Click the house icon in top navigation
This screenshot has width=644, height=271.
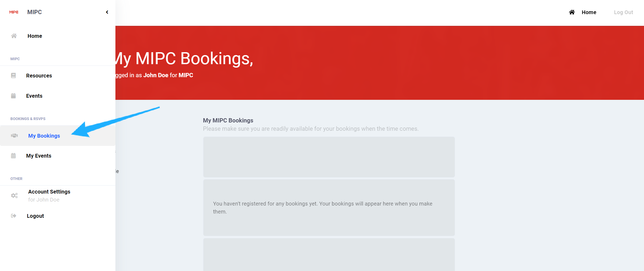(x=572, y=12)
